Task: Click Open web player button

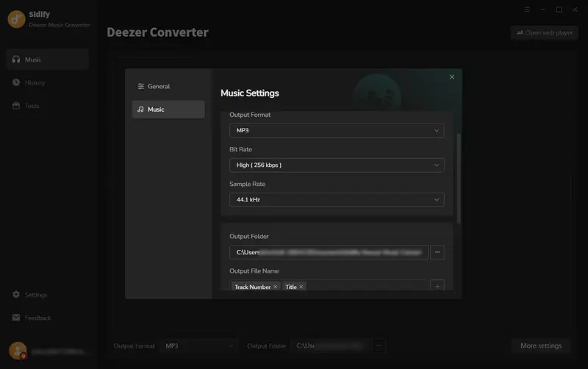Action: click(544, 32)
